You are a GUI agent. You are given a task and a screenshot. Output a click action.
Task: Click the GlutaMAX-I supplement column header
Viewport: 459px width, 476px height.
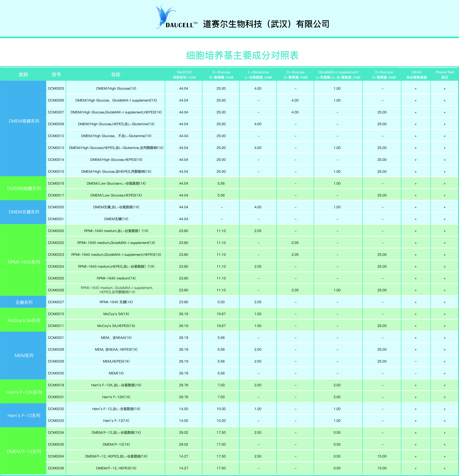(338, 75)
